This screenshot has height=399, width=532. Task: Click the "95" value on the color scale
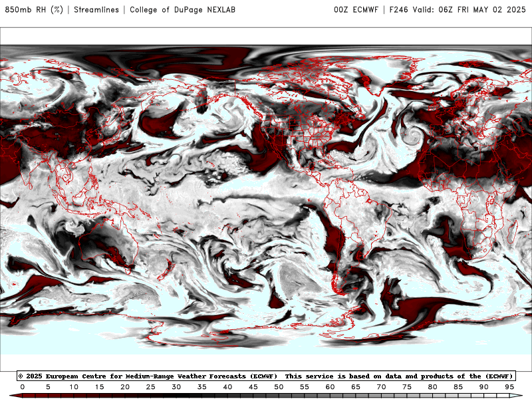point(509,387)
